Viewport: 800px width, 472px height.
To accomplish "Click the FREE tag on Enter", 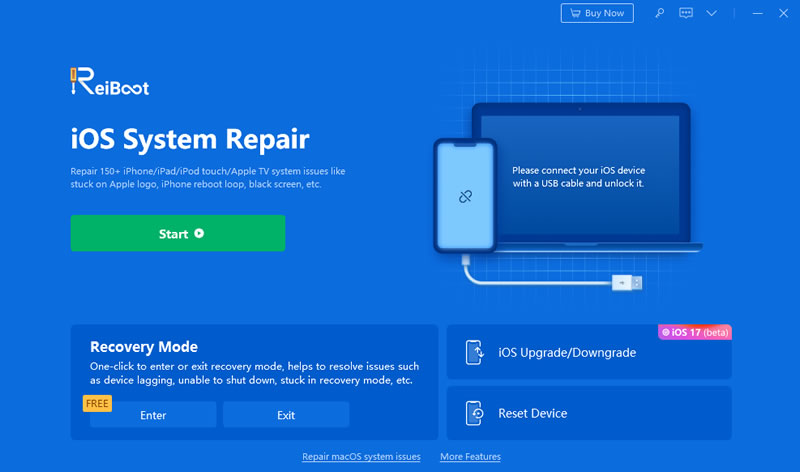I will [97, 404].
